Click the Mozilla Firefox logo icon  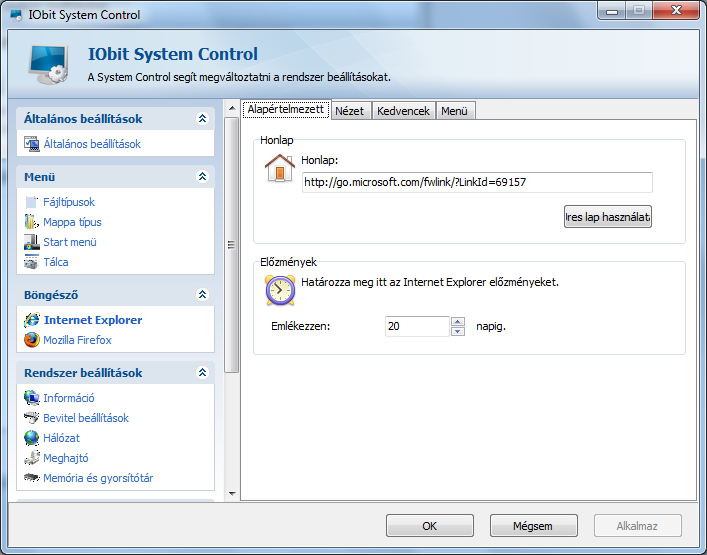click(32, 340)
